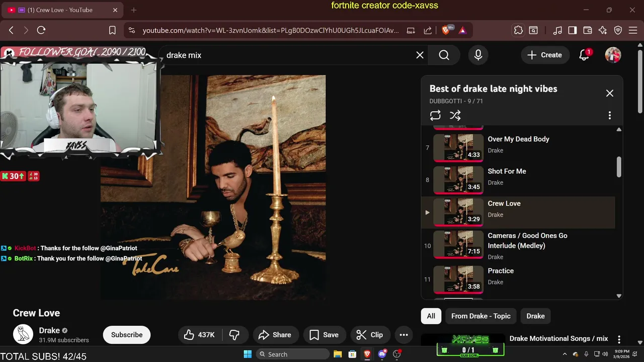Viewport: 644px width, 362px height.
Task: Select the All filter chip
Action: tap(431, 316)
